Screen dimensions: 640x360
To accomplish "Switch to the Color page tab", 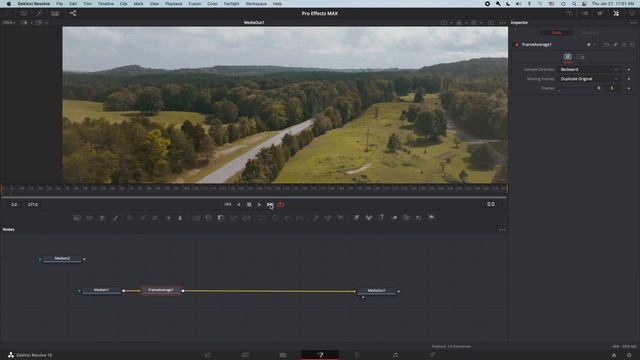I will click(x=358, y=355).
